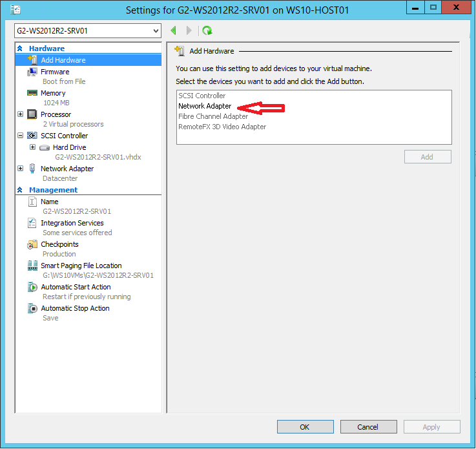
Task: Click the green refresh icon in toolbar
Action: (x=207, y=30)
